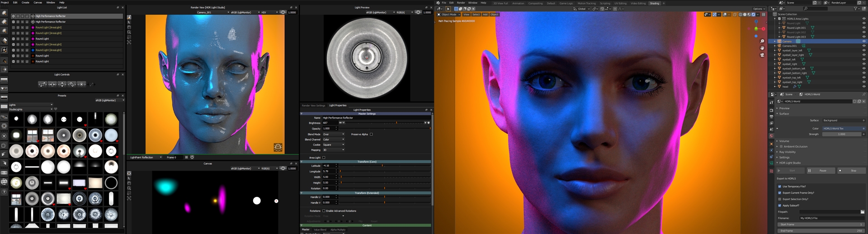The height and width of the screenshot is (234, 868).
Task: Click the Add menu button in viewport header
Action: pyautogui.click(x=485, y=14)
